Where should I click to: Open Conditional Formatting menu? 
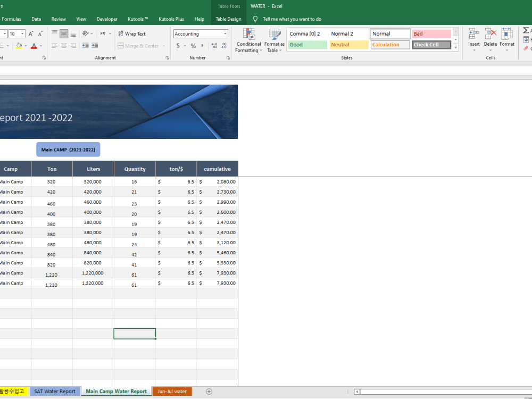pos(248,40)
